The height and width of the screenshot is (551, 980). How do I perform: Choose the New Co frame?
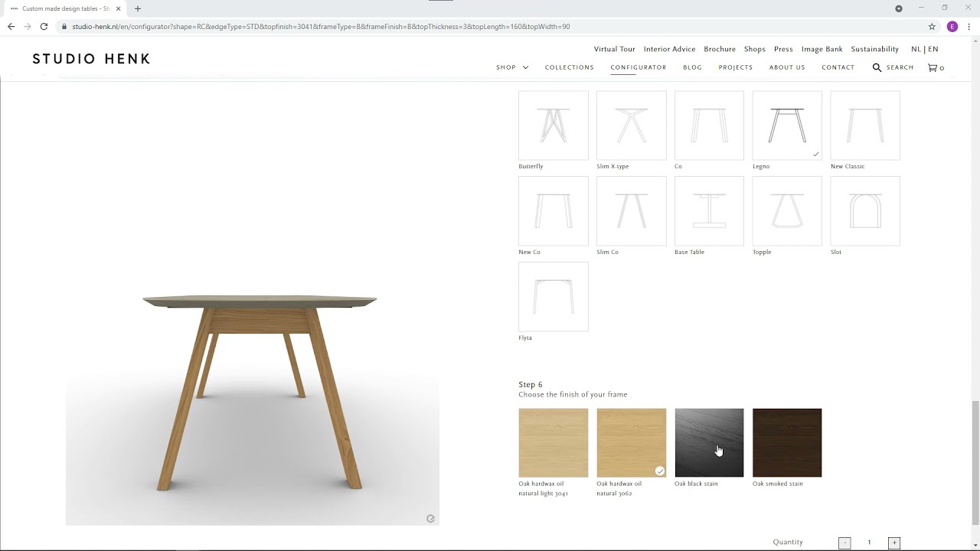tap(554, 211)
